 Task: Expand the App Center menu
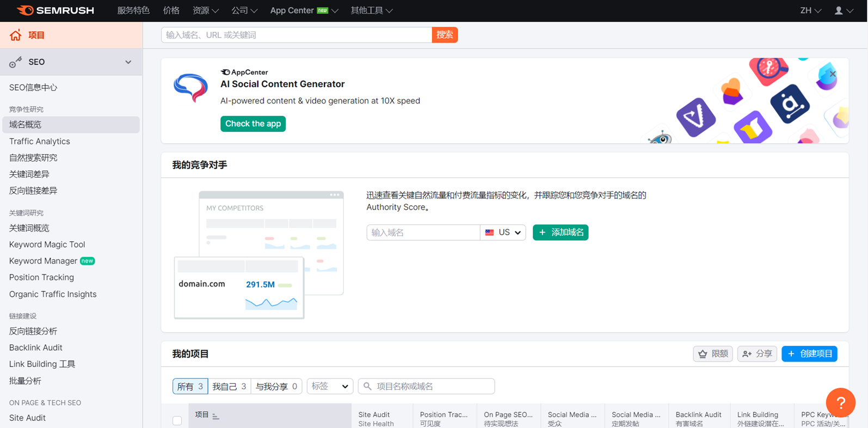pos(304,10)
